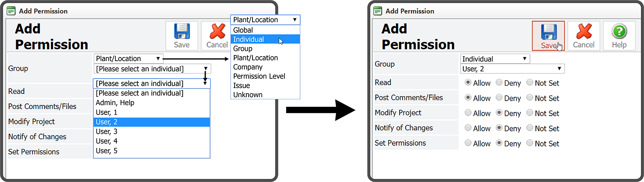Pick 'Permission Level' from the group type list

tap(259, 76)
